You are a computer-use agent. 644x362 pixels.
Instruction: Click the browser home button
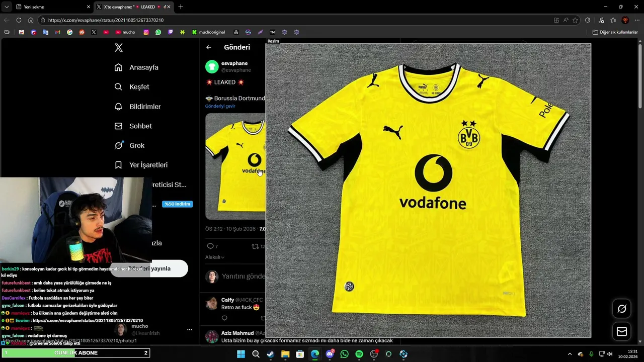coord(31,20)
